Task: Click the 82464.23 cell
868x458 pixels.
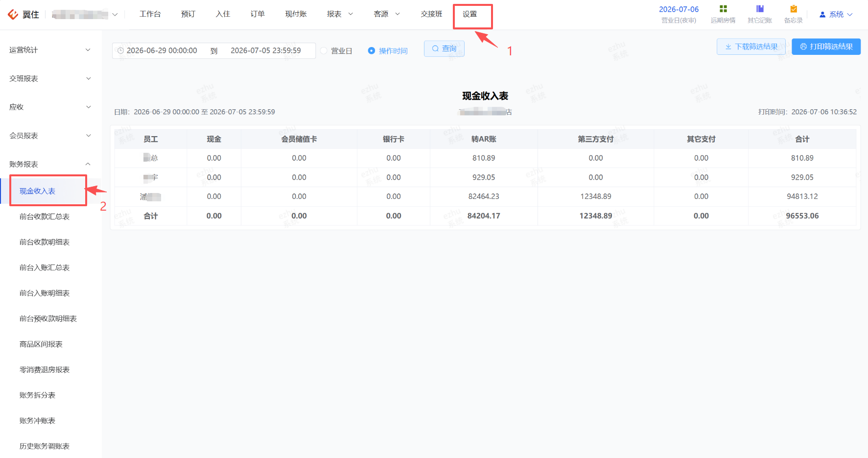Action: (484, 196)
